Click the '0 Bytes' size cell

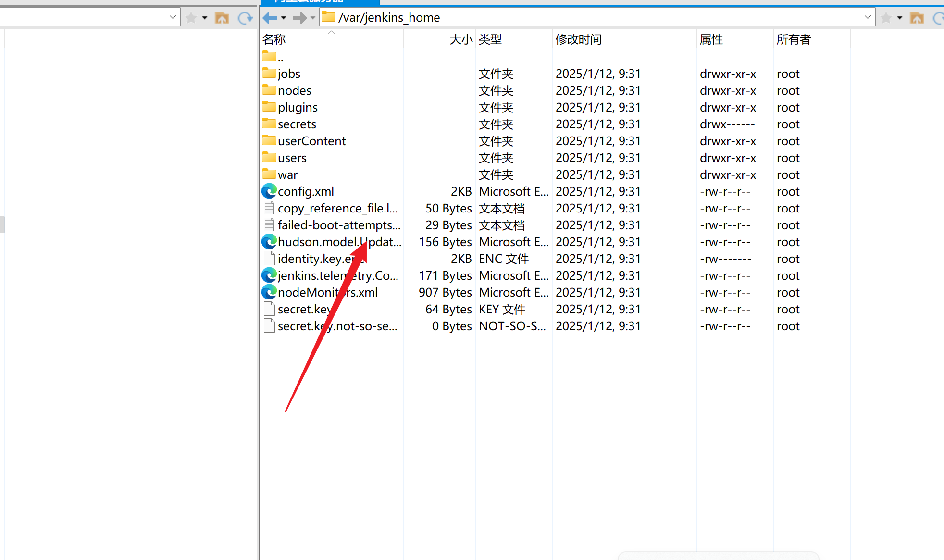[x=452, y=326]
